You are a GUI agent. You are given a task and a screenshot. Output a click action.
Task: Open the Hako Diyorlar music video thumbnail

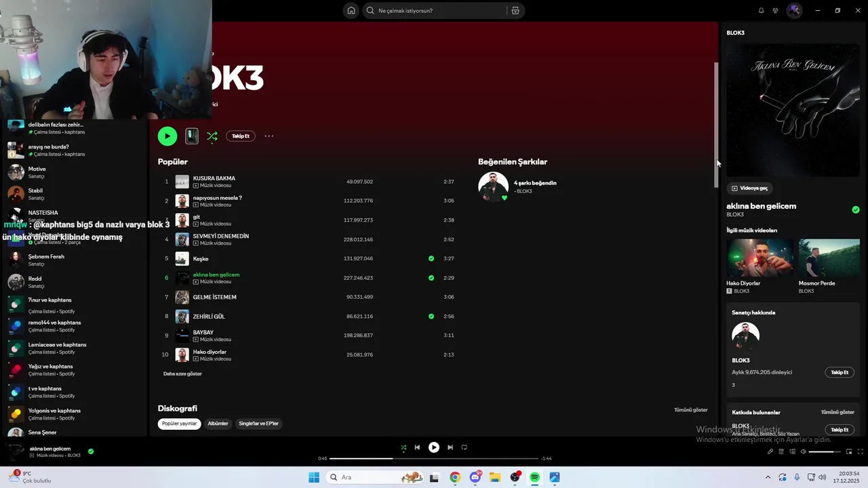point(759,258)
